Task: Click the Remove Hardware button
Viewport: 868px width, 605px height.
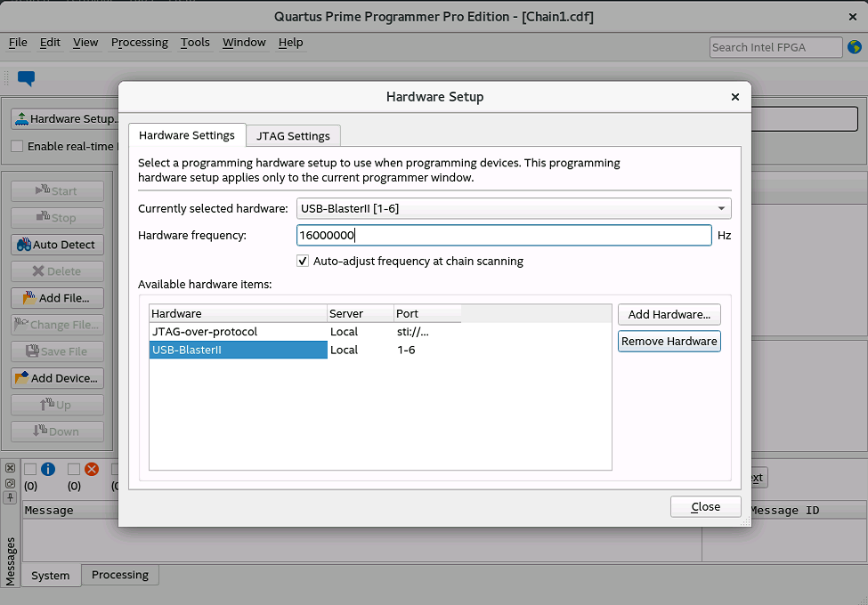Action: [x=669, y=342]
